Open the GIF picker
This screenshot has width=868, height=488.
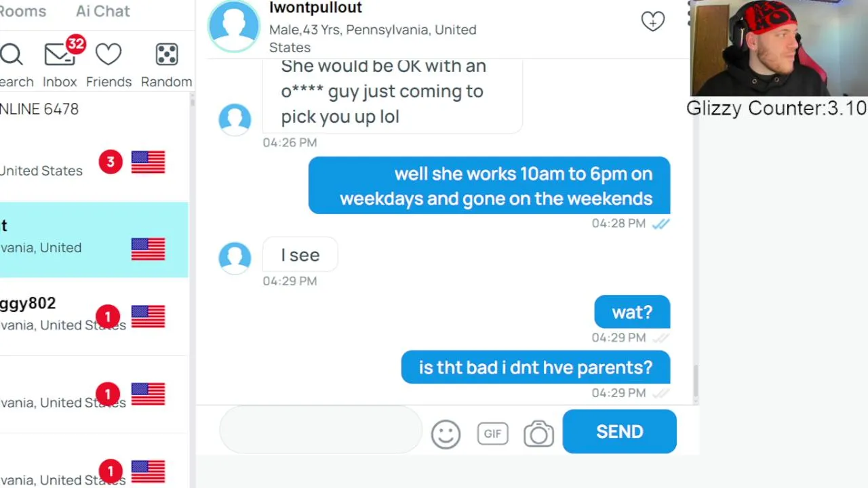pyautogui.click(x=492, y=433)
